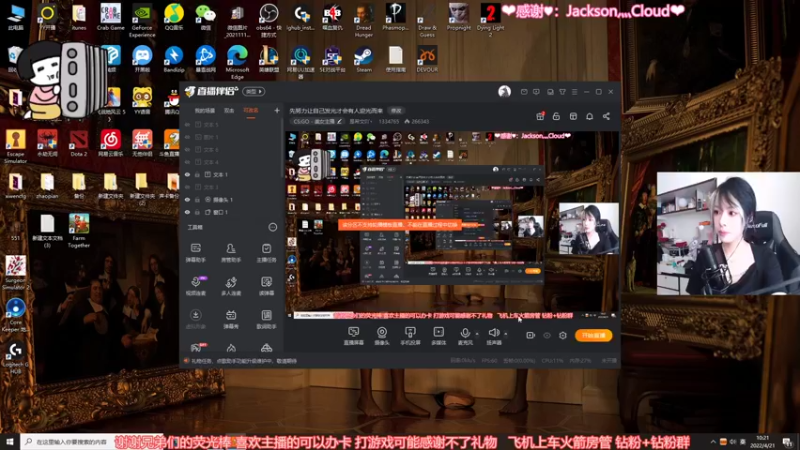This screenshot has height=450, width=800.
Task: Expand the microphone options arrow
Action: 477,334
